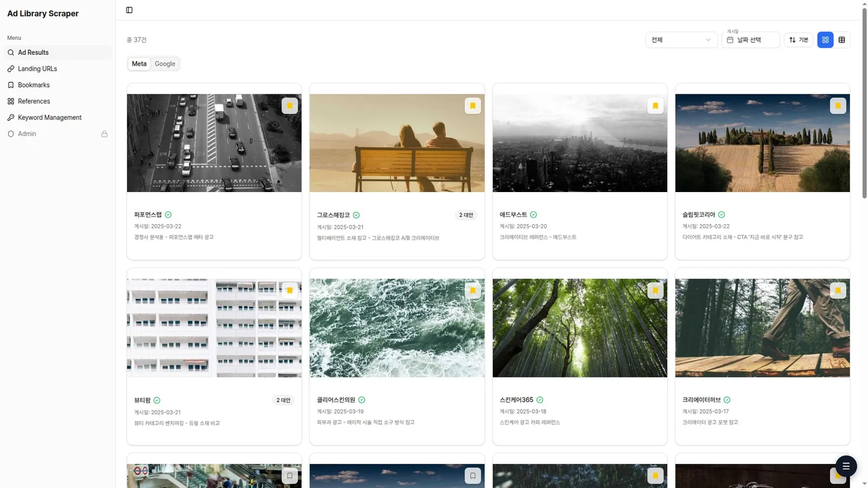
Task: Click advertiser name 퍼포먼스랩
Action: [x=148, y=214]
